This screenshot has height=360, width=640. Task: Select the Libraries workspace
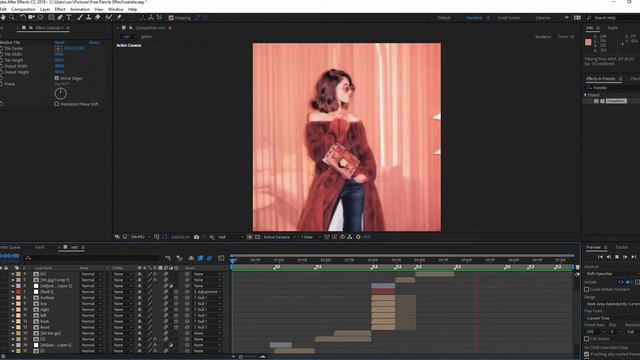click(x=543, y=18)
